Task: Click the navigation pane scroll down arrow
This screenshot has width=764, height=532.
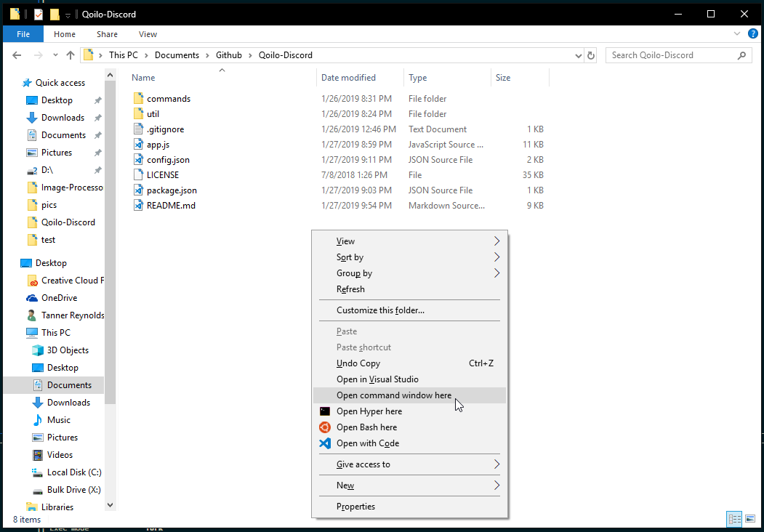Action: tap(110, 505)
